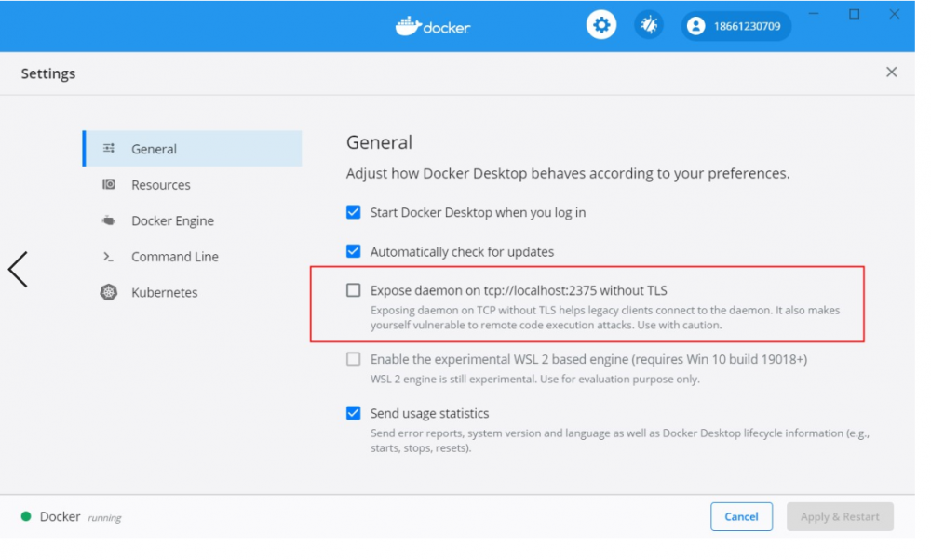Click the Command Line terminal icon

pyautogui.click(x=109, y=256)
